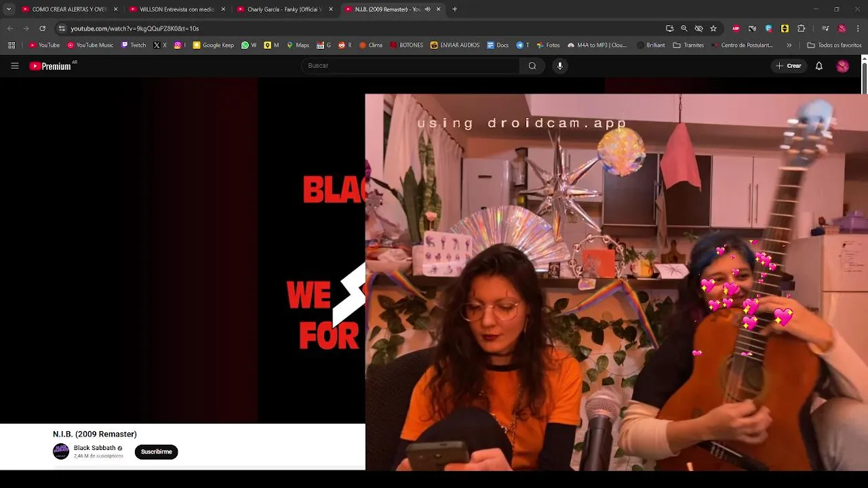
Task: Open ENVIAR AUDIOS bookmark
Action: [x=455, y=45]
